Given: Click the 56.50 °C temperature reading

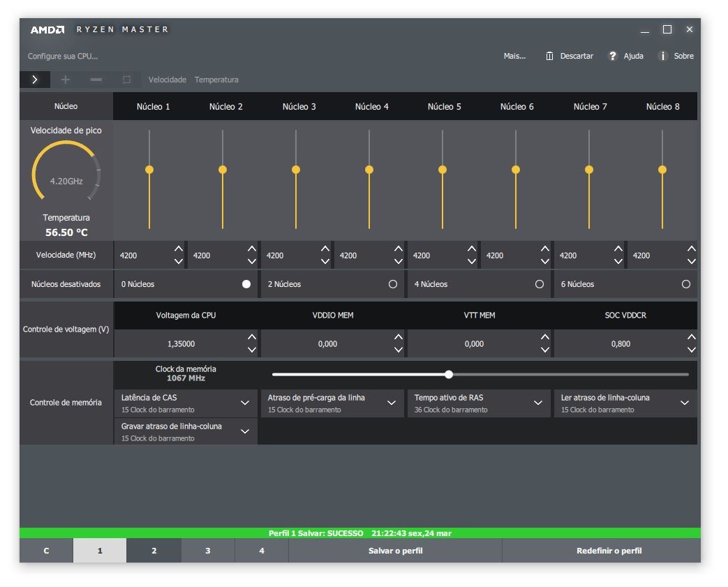Looking at the screenshot, I should (x=66, y=232).
